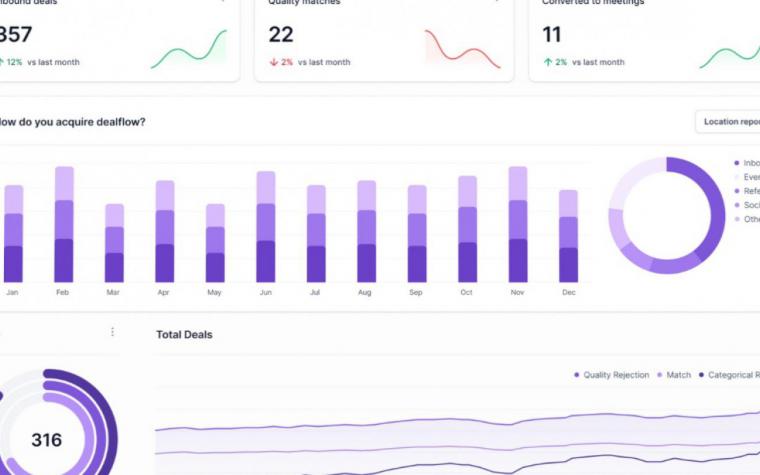The height and width of the screenshot is (475, 760).
Task: Click the Oct axis label
Action: 466,292
